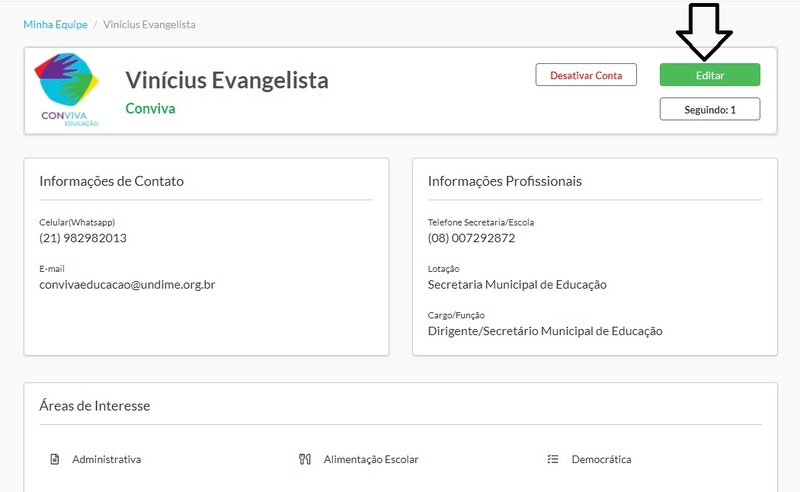
Task: Click the Conviva Educação profile logo
Action: 67,90
